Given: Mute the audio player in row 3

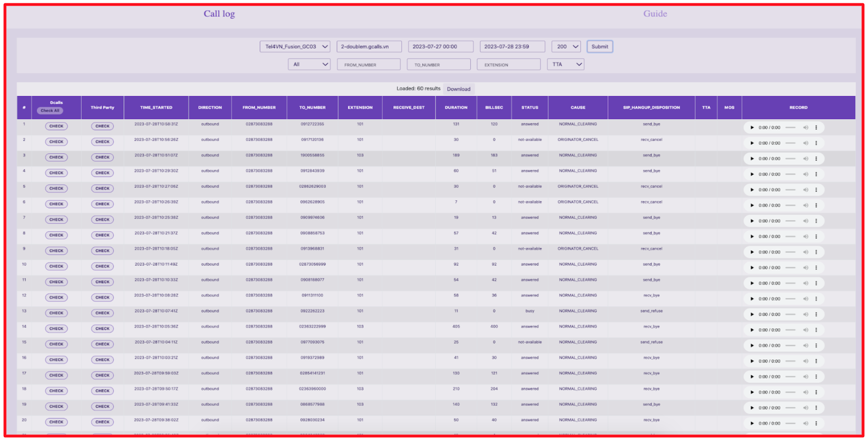Looking at the screenshot, I should pos(806,159).
